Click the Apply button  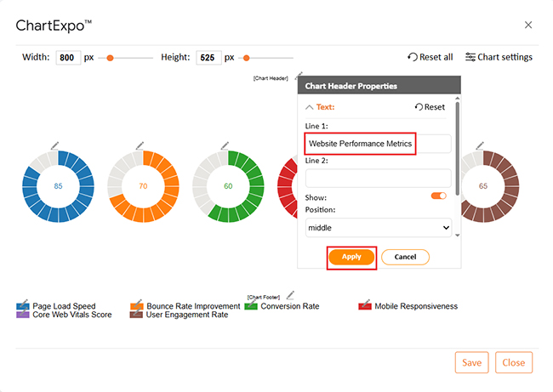[x=351, y=257]
